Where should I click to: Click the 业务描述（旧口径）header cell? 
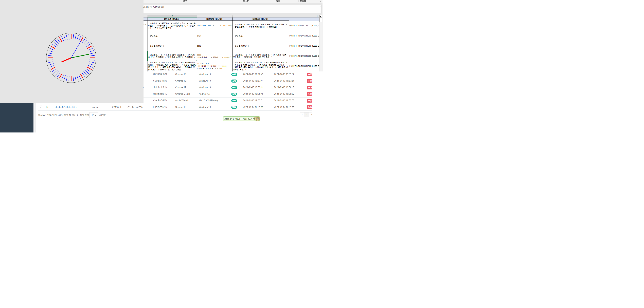(x=261, y=19)
